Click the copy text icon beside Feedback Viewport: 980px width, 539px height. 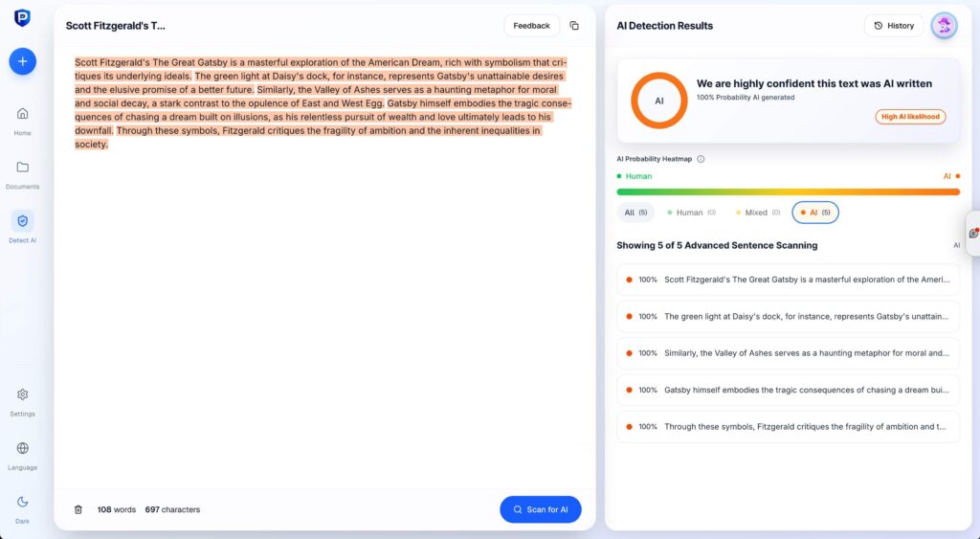pyautogui.click(x=574, y=26)
